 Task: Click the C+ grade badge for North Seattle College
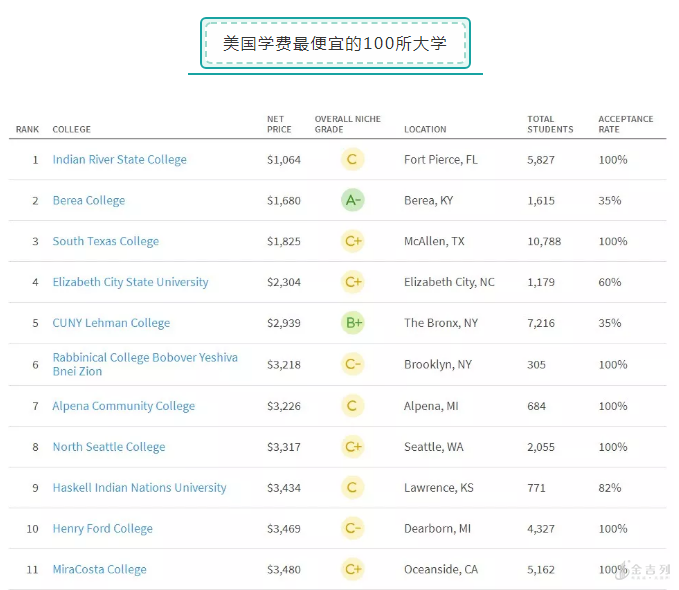click(351, 447)
